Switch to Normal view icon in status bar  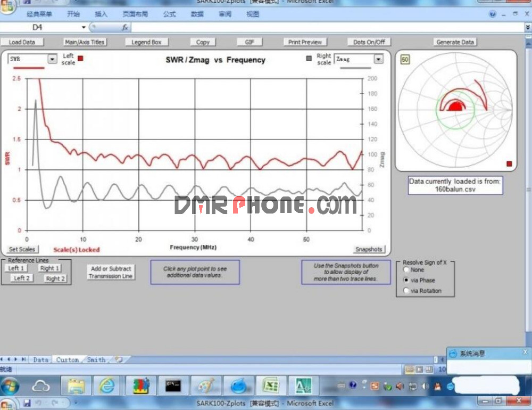[410, 369]
